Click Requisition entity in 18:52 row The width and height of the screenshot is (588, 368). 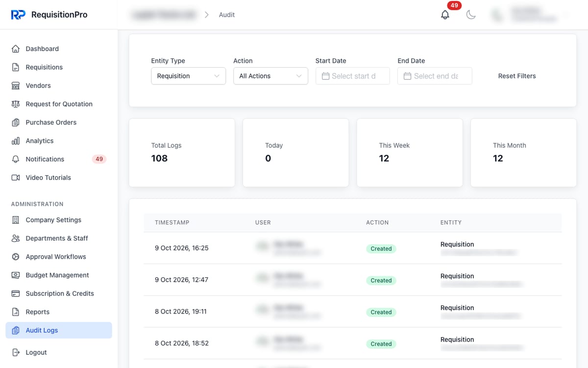tap(457, 340)
